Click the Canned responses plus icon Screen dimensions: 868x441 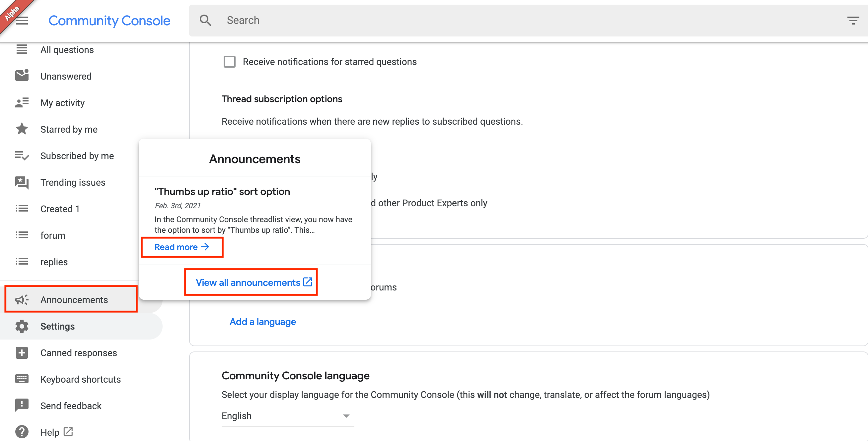point(22,352)
